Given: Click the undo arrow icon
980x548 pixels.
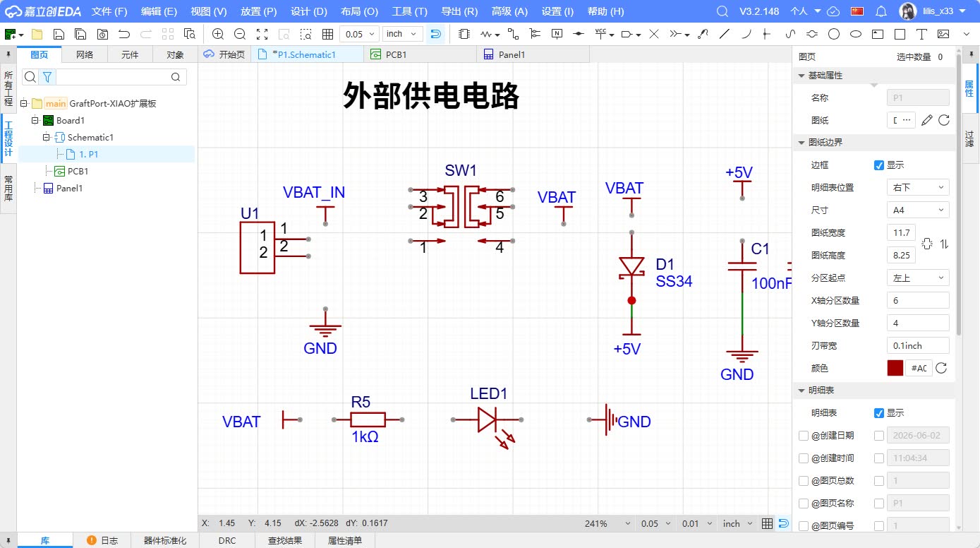Looking at the screenshot, I should [124, 34].
